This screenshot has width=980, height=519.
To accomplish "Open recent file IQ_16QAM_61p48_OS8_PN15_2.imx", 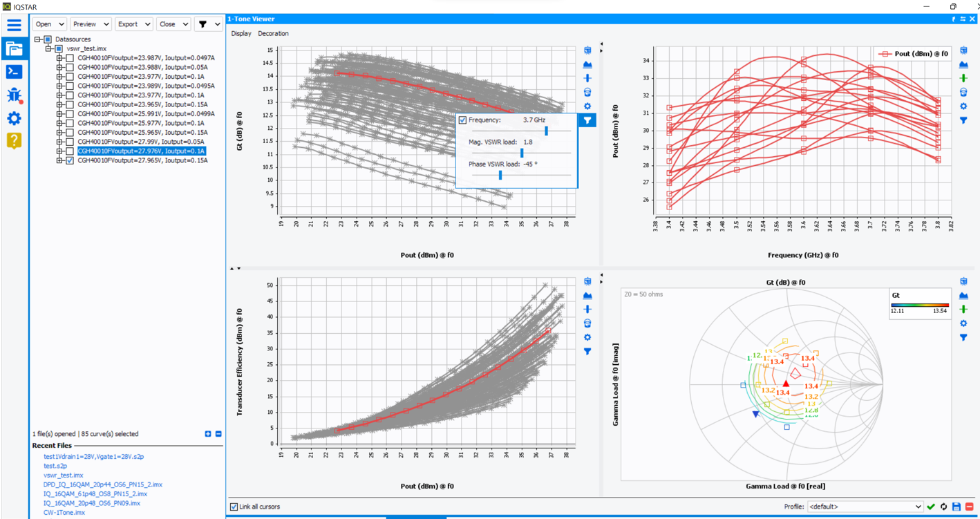I will tap(95, 494).
